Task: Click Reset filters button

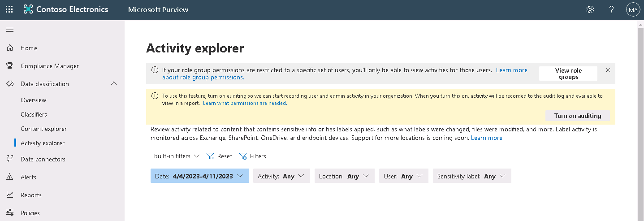Action: 220,156
